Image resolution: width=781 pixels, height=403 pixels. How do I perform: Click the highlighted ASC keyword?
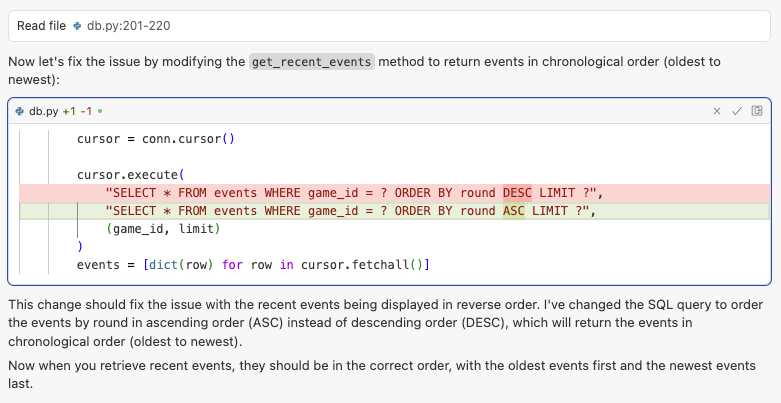click(x=513, y=211)
